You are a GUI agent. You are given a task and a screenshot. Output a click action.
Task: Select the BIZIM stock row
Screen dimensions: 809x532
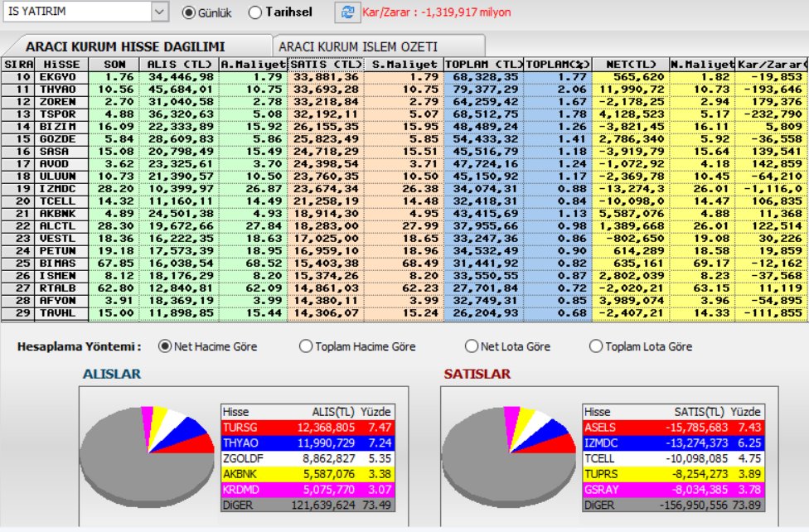coord(404,127)
